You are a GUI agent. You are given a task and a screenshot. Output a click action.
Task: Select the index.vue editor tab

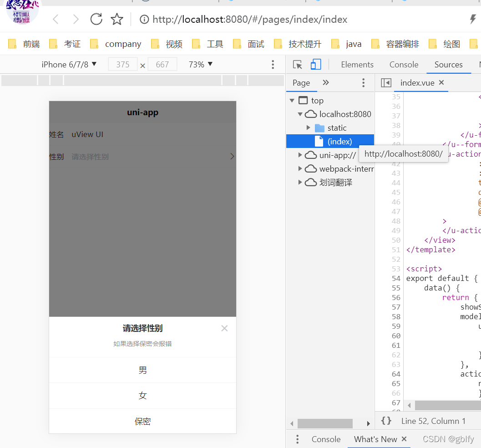point(417,82)
